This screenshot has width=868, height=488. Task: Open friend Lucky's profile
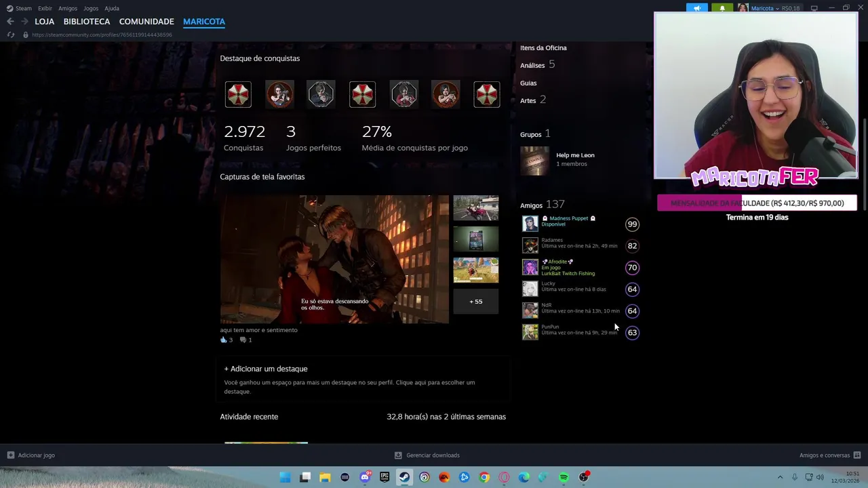pos(548,283)
